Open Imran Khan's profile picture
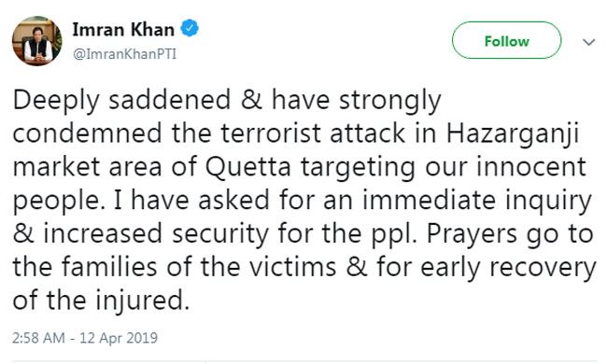 click(36, 41)
